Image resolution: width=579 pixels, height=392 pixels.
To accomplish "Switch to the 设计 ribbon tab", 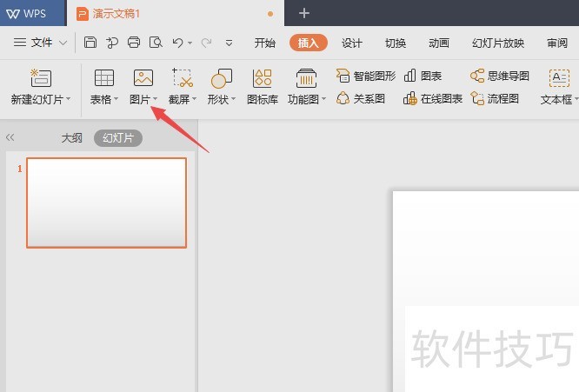I will pos(352,43).
